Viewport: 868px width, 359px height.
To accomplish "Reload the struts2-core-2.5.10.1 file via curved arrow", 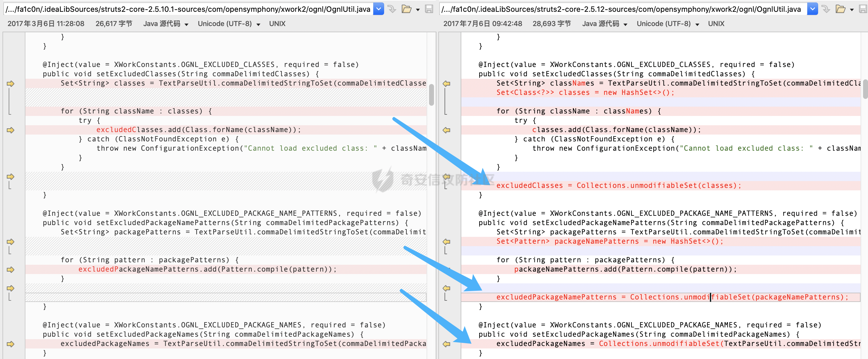I will click(392, 9).
